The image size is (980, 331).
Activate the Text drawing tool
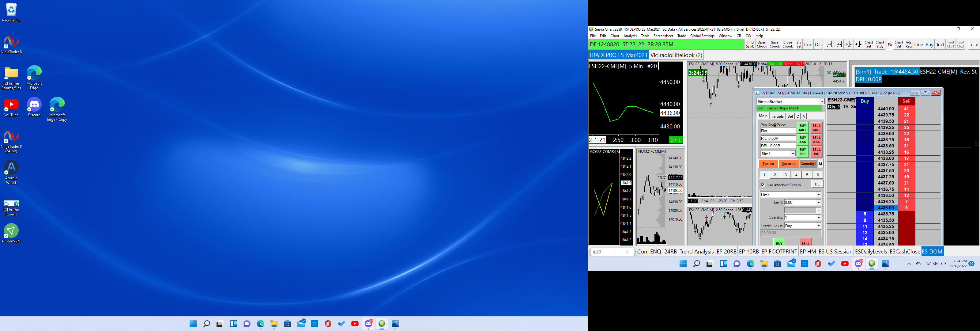940,44
